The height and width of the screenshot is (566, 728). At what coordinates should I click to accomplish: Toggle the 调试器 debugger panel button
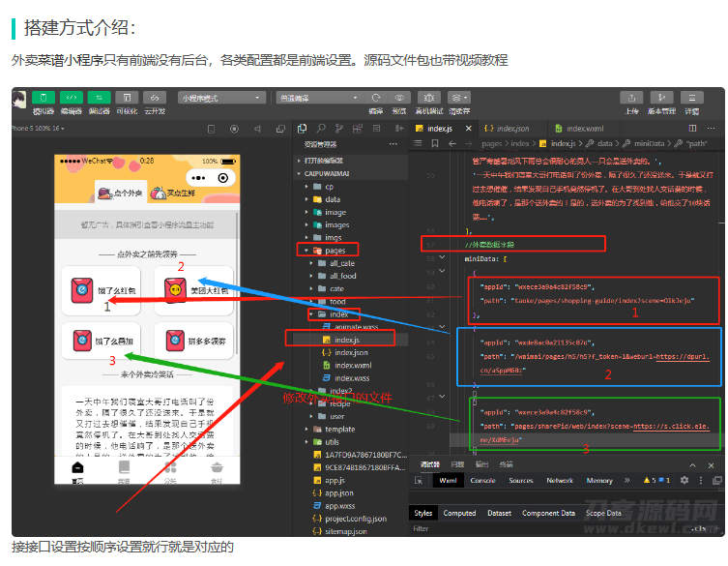[100, 98]
